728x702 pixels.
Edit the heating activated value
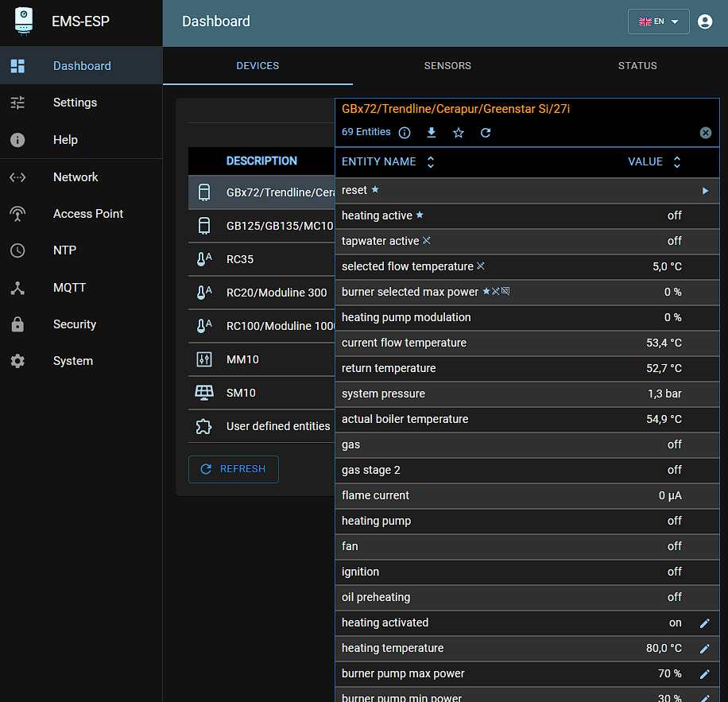704,622
